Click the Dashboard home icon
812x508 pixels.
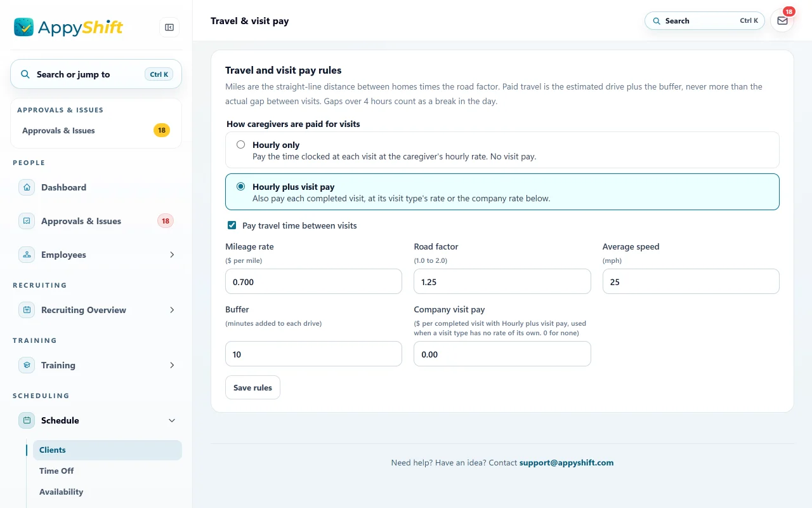tap(27, 187)
